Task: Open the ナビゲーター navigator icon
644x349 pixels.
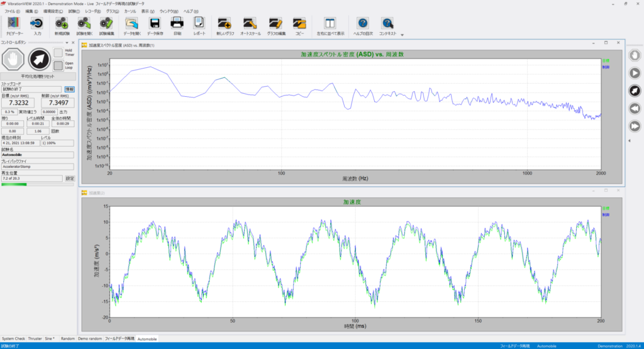Action: (14, 26)
